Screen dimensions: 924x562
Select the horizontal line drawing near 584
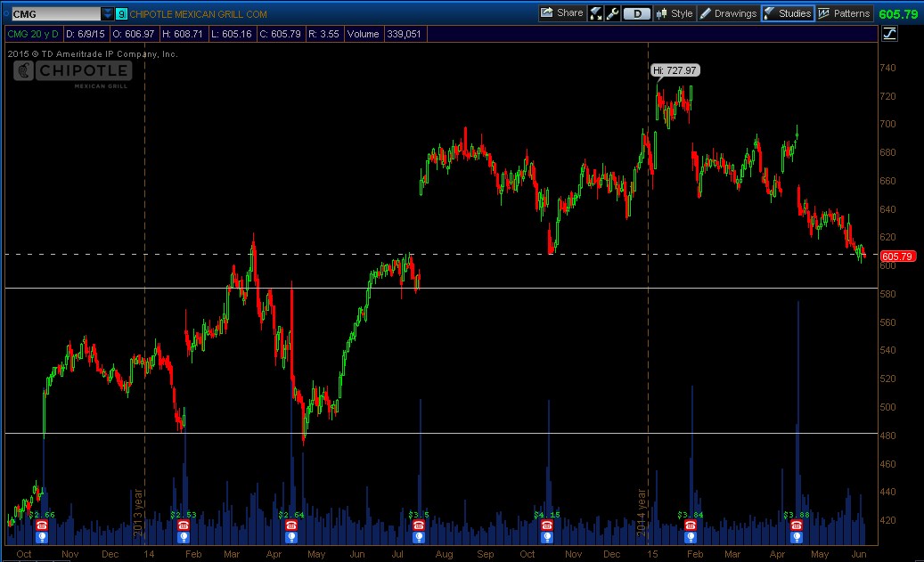tap(441, 288)
